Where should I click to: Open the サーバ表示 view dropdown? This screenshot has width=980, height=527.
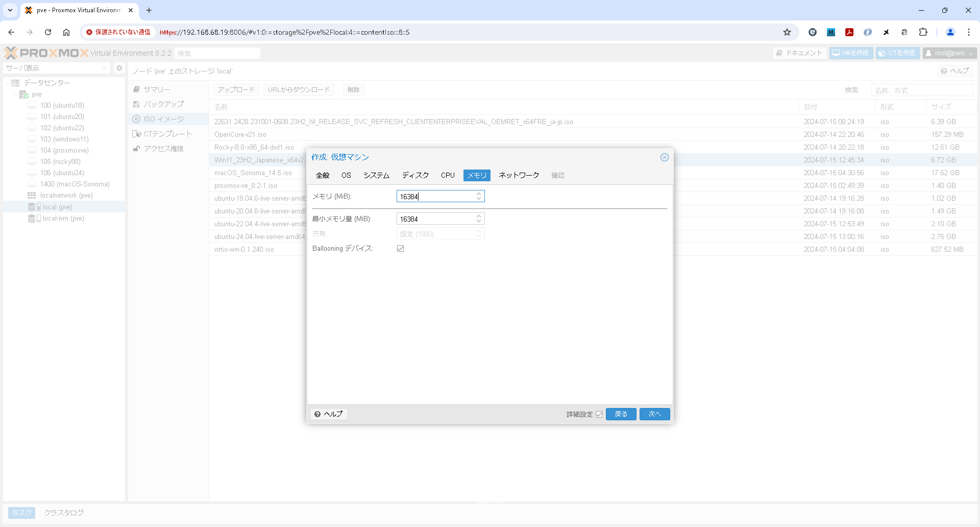coord(57,68)
